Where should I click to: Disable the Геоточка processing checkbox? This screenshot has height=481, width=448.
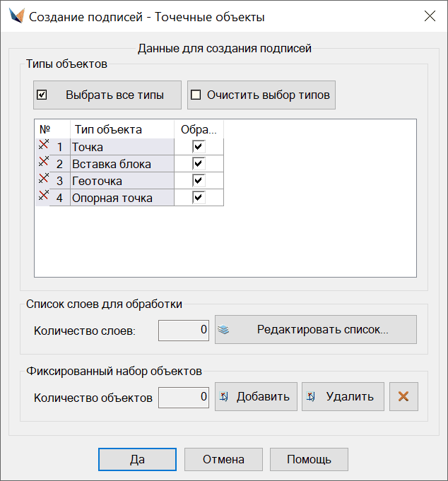pyautogui.click(x=199, y=180)
